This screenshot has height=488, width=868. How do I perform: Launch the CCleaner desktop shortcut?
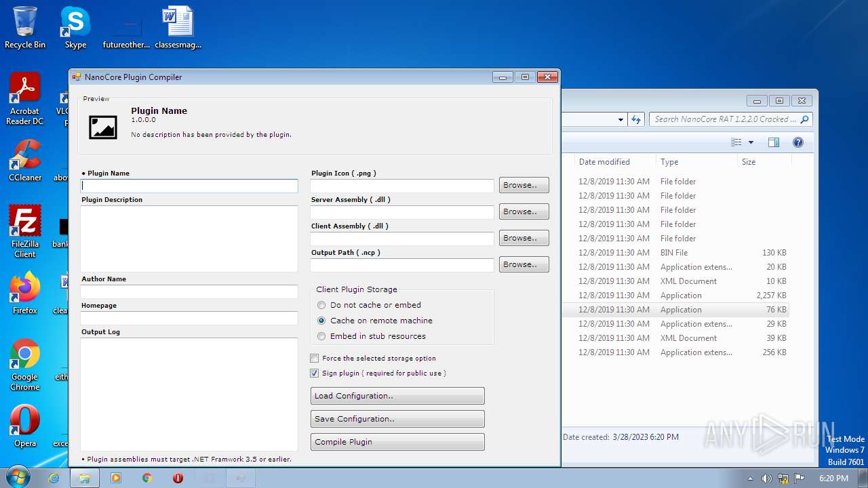(x=24, y=161)
